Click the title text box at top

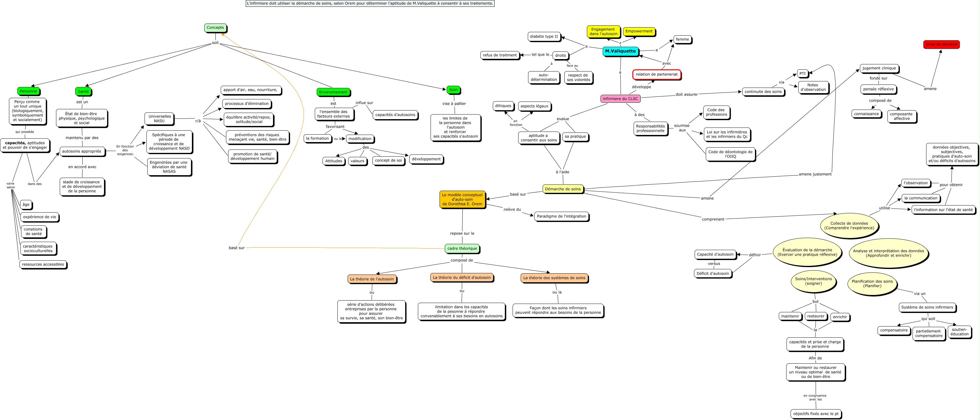[370, 3]
